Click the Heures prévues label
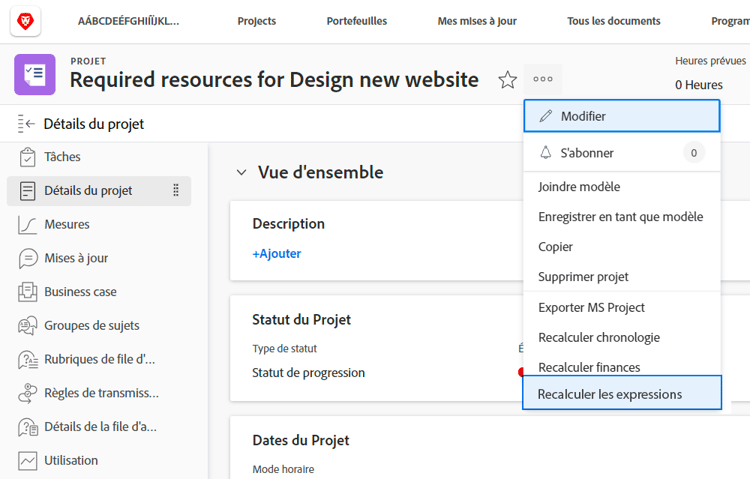This screenshot has height=479, width=750. tap(710, 61)
